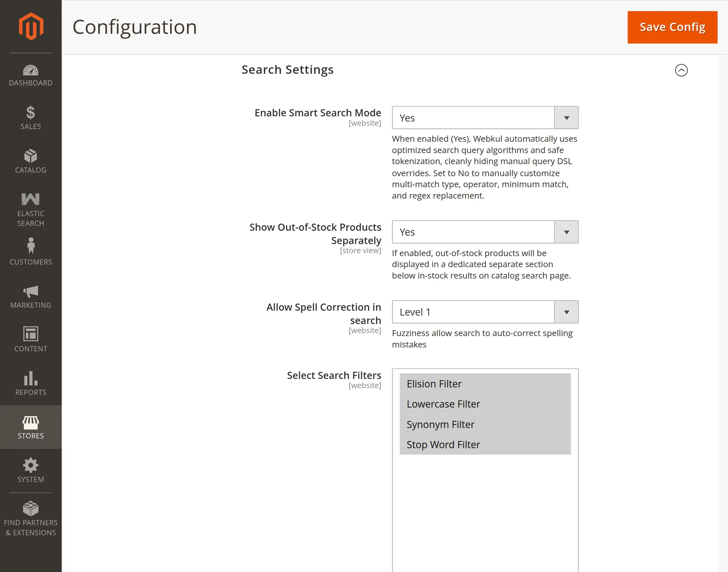Viewport: 728px width, 572px height.
Task: Click Allow Spell Correction in search label
Action: tap(323, 314)
